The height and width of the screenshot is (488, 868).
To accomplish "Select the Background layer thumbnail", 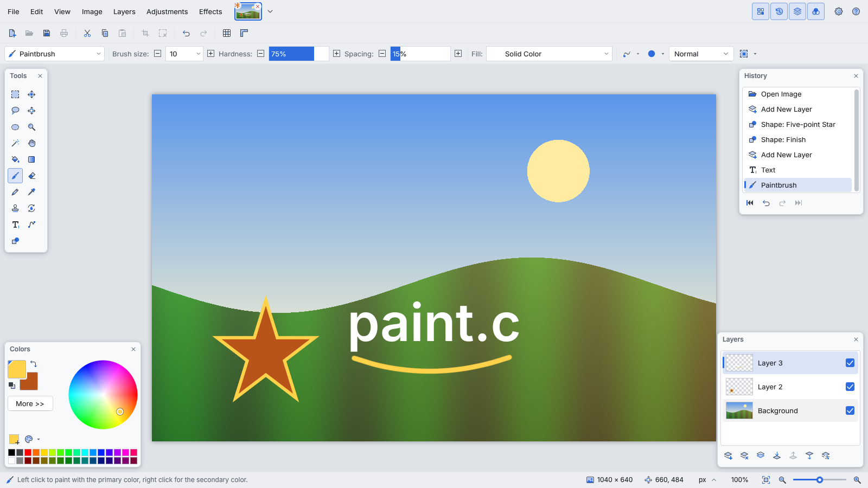I will [x=739, y=410].
